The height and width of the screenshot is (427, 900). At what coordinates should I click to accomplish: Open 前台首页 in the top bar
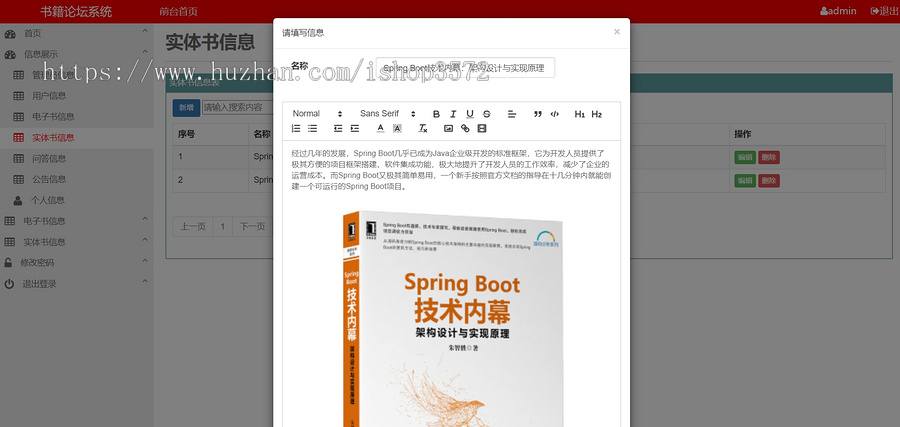(179, 11)
